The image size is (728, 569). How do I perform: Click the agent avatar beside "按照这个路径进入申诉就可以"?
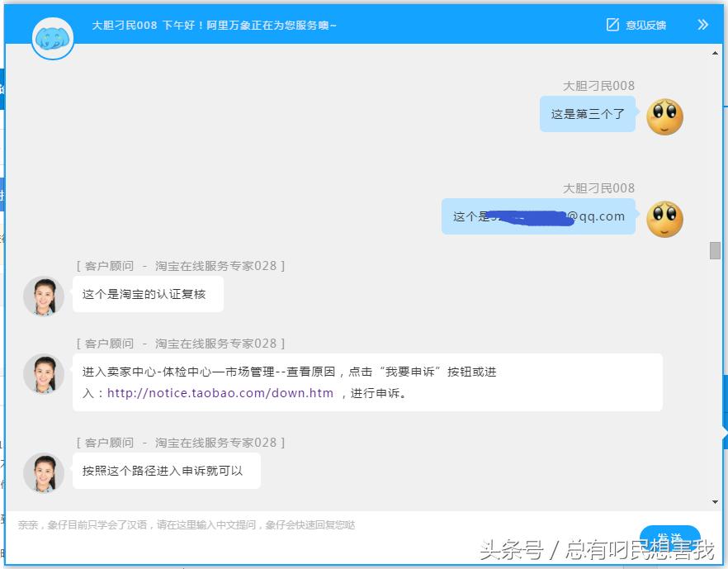point(43,472)
